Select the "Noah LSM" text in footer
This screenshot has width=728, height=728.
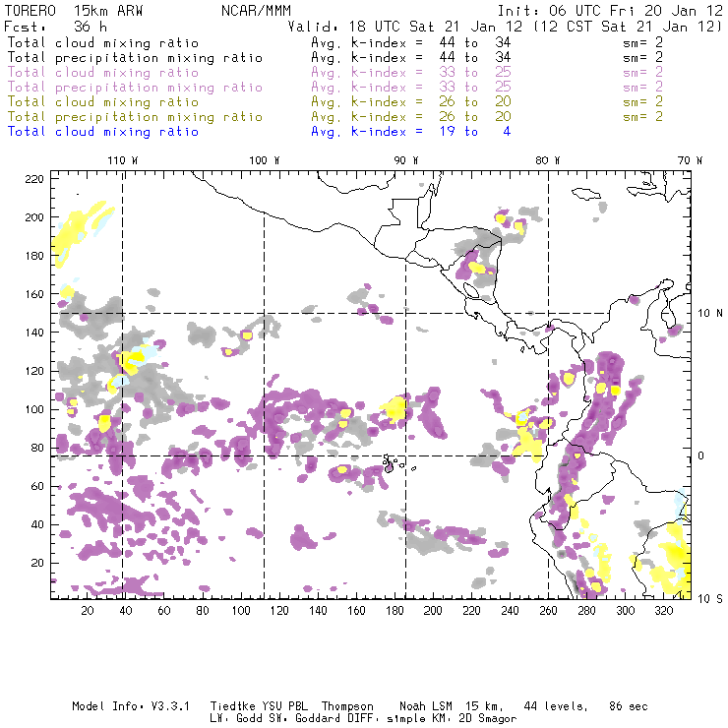426,706
